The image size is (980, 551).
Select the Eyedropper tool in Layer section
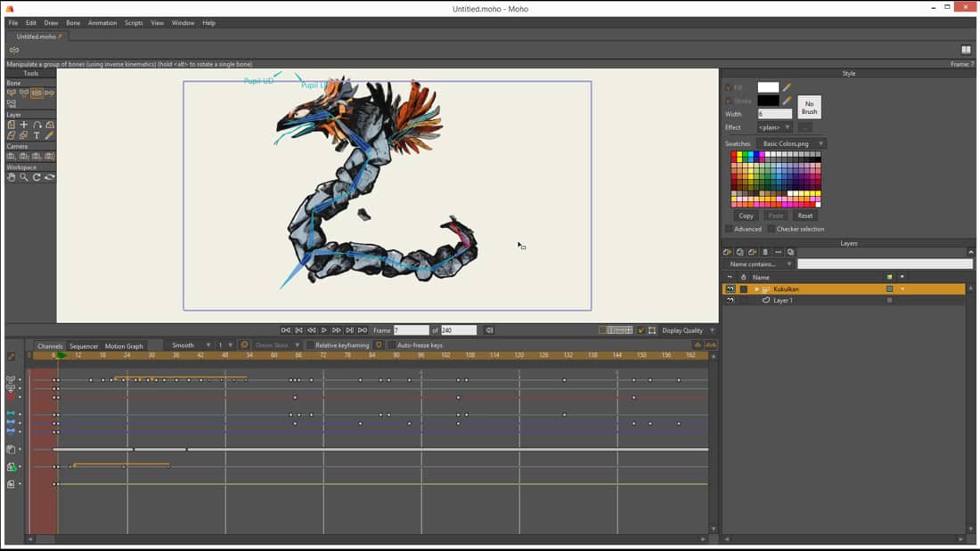click(49, 135)
